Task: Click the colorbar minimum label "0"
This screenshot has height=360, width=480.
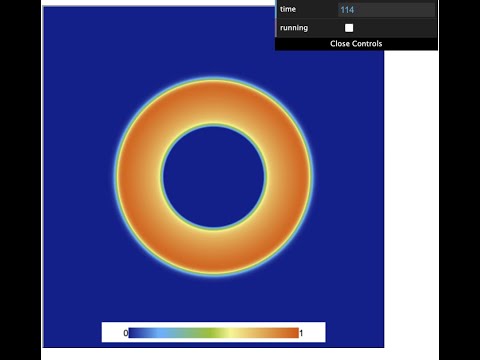Action: click(126, 333)
